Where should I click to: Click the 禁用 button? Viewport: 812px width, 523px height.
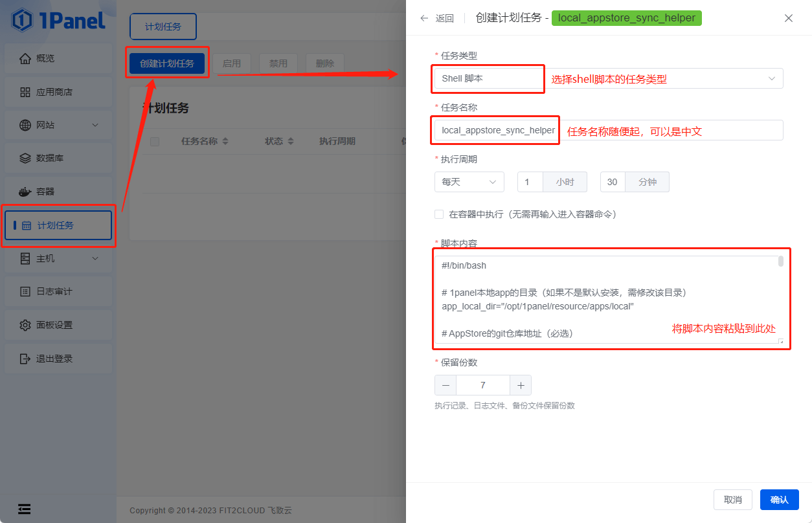point(278,63)
